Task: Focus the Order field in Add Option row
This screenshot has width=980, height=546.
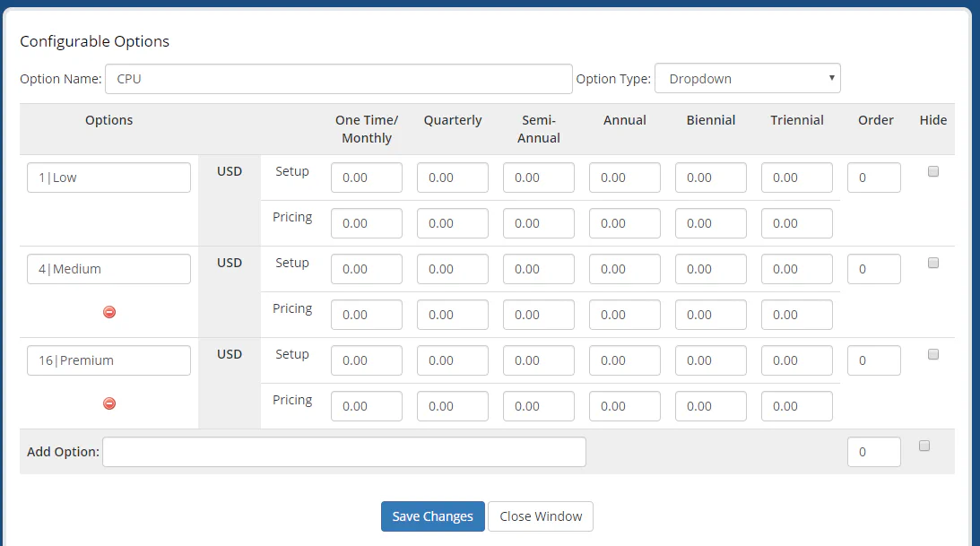Action: (x=873, y=453)
